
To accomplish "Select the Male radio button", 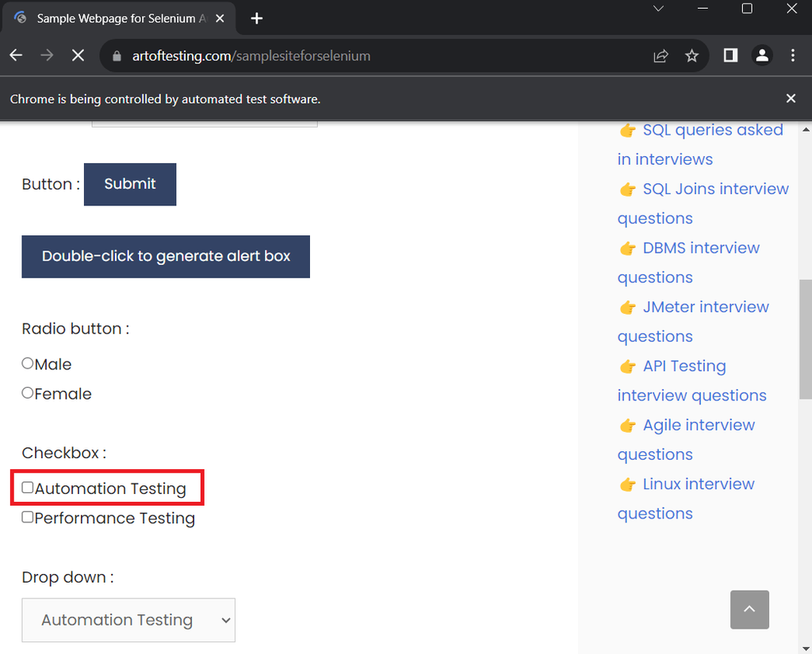I will click(28, 364).
